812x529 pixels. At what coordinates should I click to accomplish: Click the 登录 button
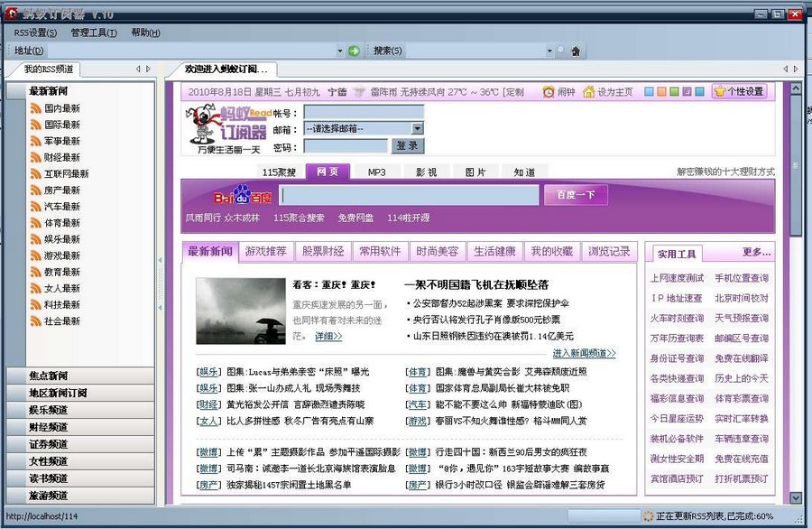[408, 145]
